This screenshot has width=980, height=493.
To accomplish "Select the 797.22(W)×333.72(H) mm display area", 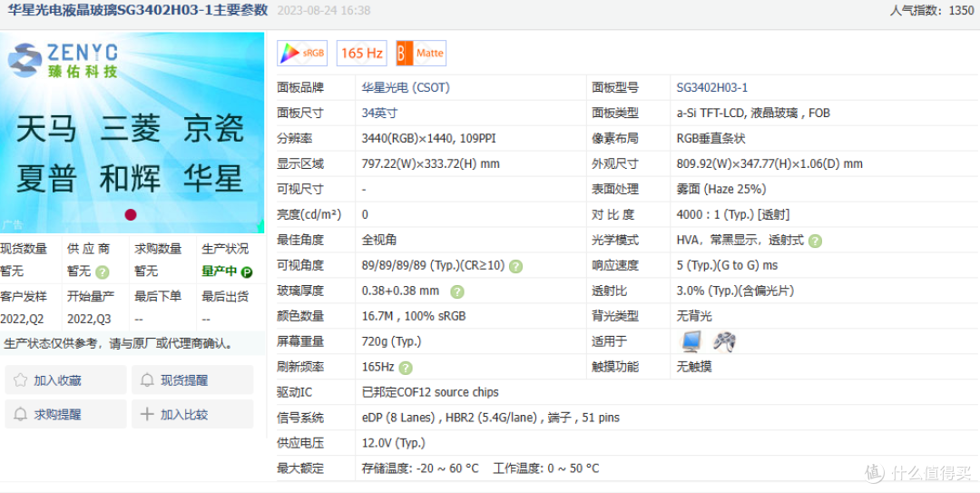I will pos(431,164).
